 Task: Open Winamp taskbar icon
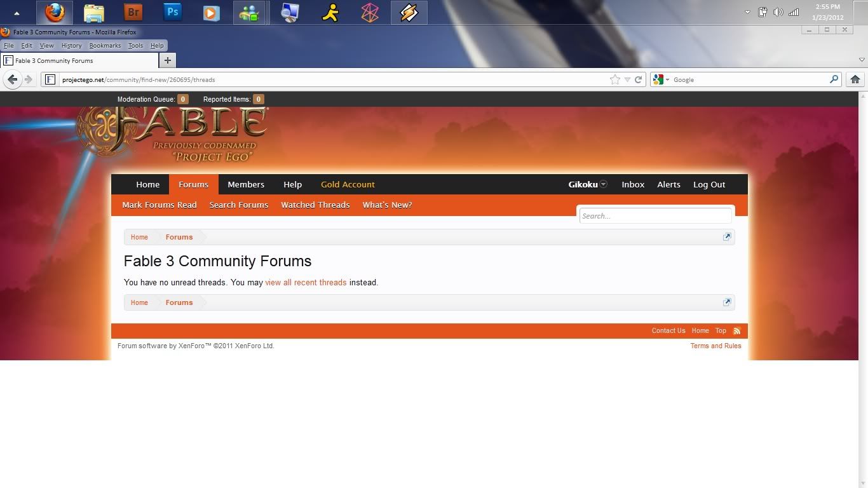tap(409, 12)
